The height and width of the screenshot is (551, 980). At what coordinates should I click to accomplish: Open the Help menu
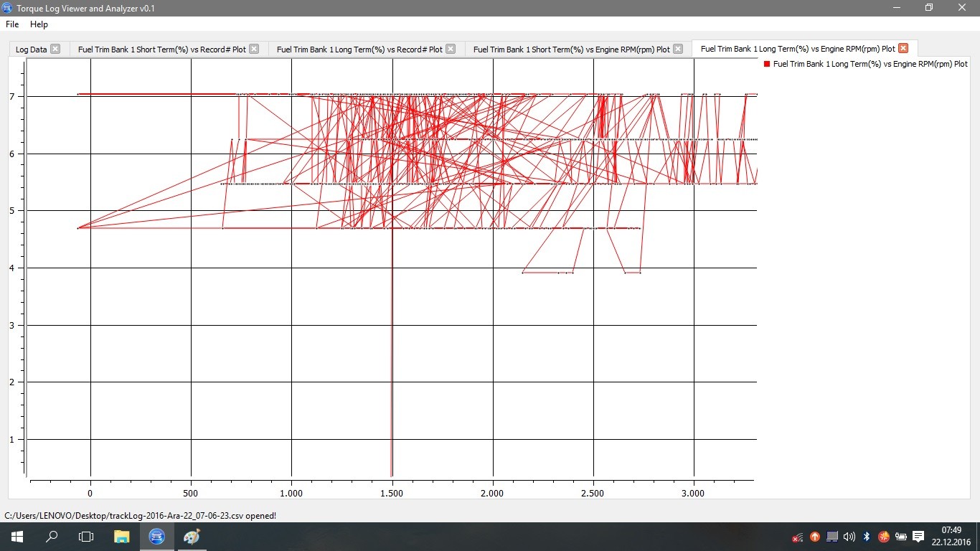[39, 24]
